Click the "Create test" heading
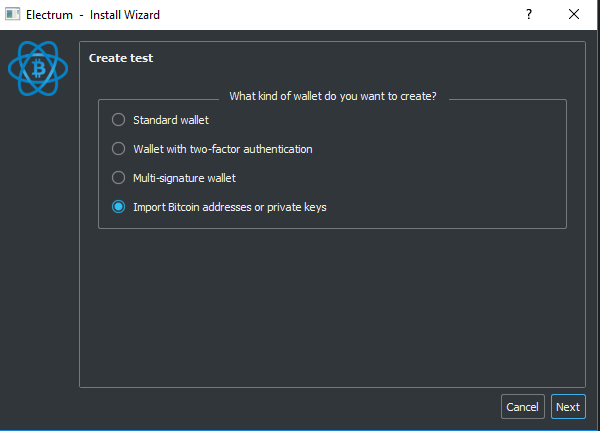This screenshot has width=600, height=431. coord(121,58)
